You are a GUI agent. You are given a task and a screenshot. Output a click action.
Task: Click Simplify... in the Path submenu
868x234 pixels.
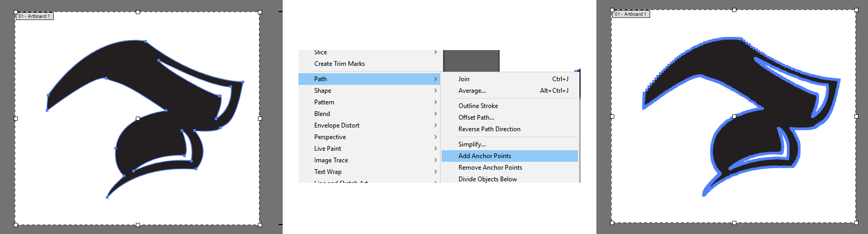472,144
